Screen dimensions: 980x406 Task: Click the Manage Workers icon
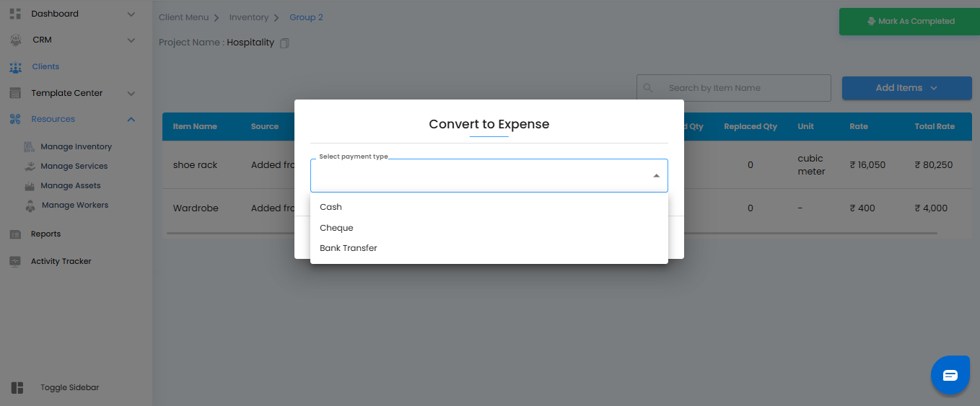point(30,206)
